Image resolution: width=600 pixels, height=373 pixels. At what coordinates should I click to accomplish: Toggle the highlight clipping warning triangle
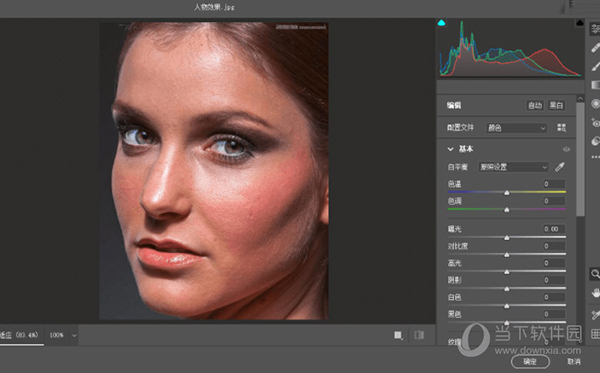click(x=580, y=23)
